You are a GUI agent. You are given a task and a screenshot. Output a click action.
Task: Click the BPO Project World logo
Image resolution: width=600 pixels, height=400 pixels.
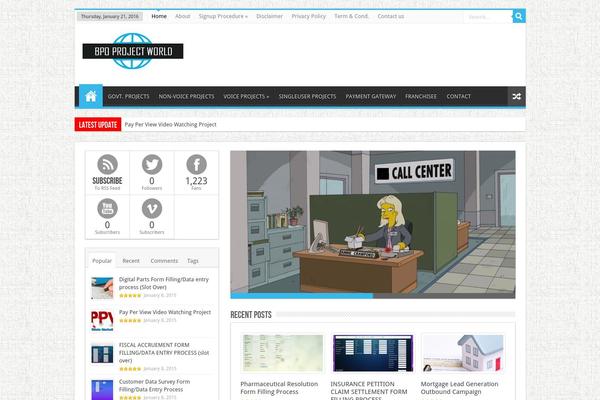click(x=133, y=51)
